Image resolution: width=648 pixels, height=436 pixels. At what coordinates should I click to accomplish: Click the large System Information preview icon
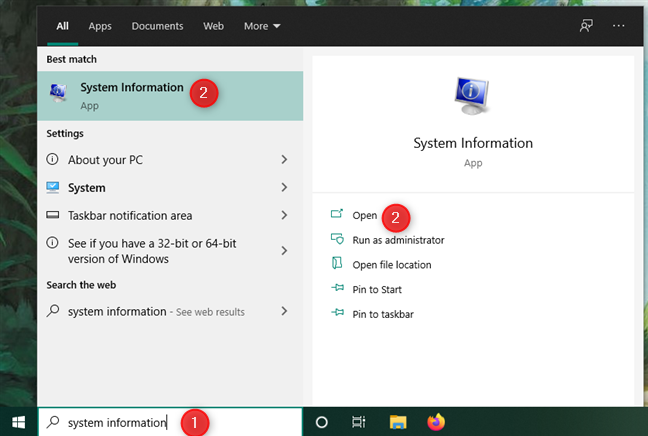472,96
